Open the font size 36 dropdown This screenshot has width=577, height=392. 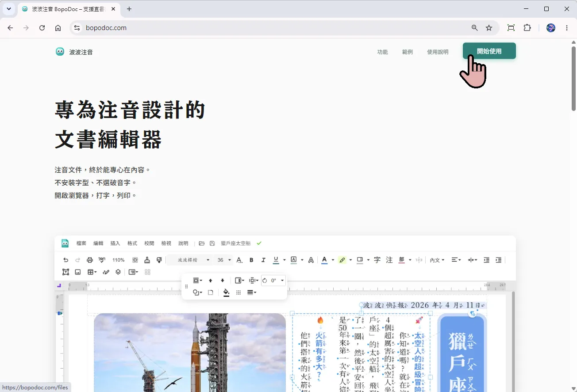pos(223,260)
